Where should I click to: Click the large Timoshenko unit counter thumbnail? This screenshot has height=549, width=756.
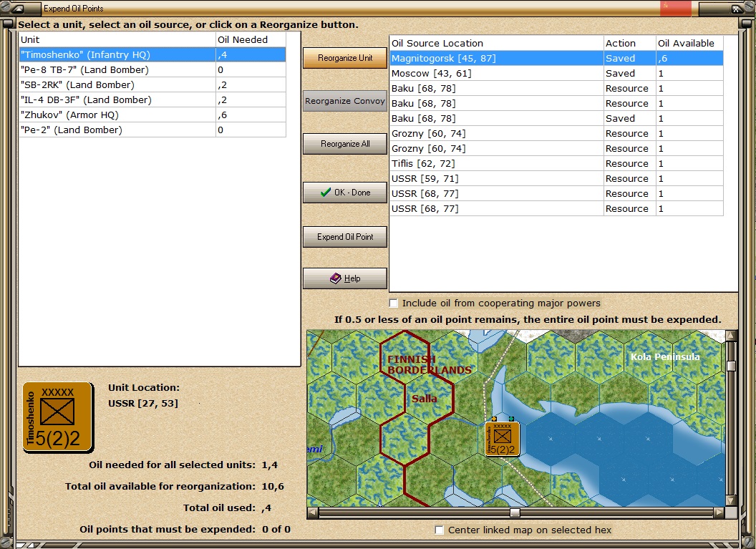[58, 417]
